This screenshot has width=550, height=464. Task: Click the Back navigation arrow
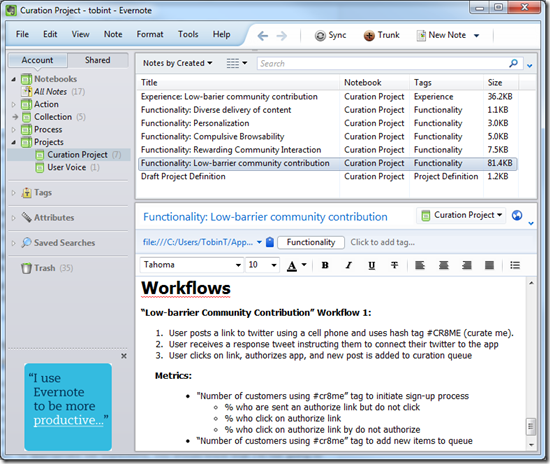pyautogui.click(x=263, y=35)
